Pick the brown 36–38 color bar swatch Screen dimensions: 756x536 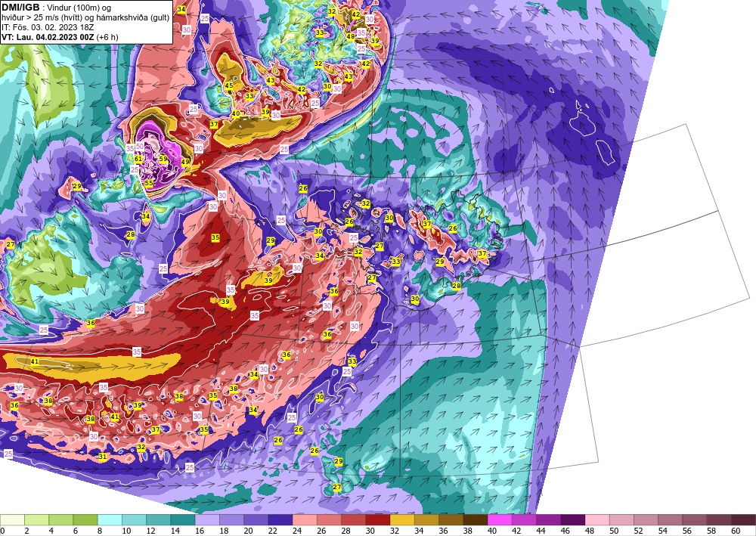pyautogui.click(x=451, y=519)
